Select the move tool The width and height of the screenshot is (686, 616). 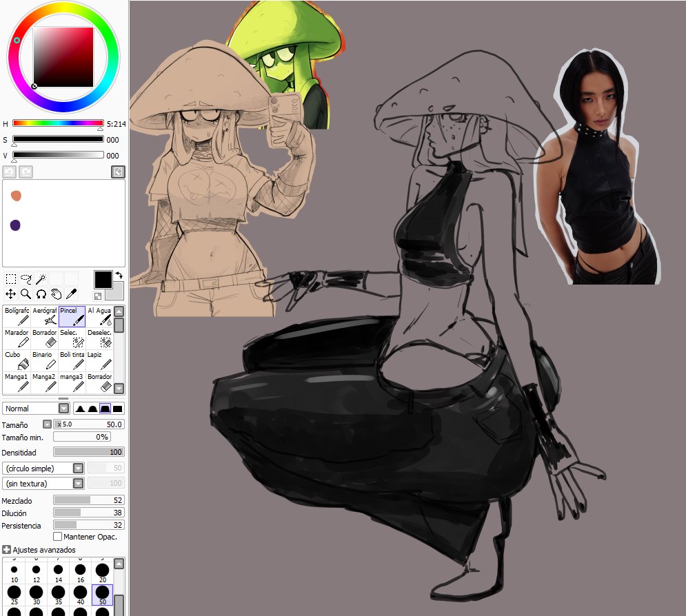point(10,294)
